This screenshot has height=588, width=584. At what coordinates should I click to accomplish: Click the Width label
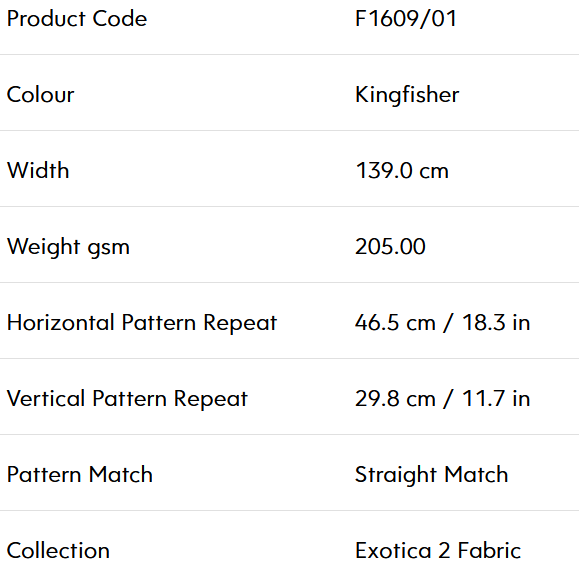point(38,171)
